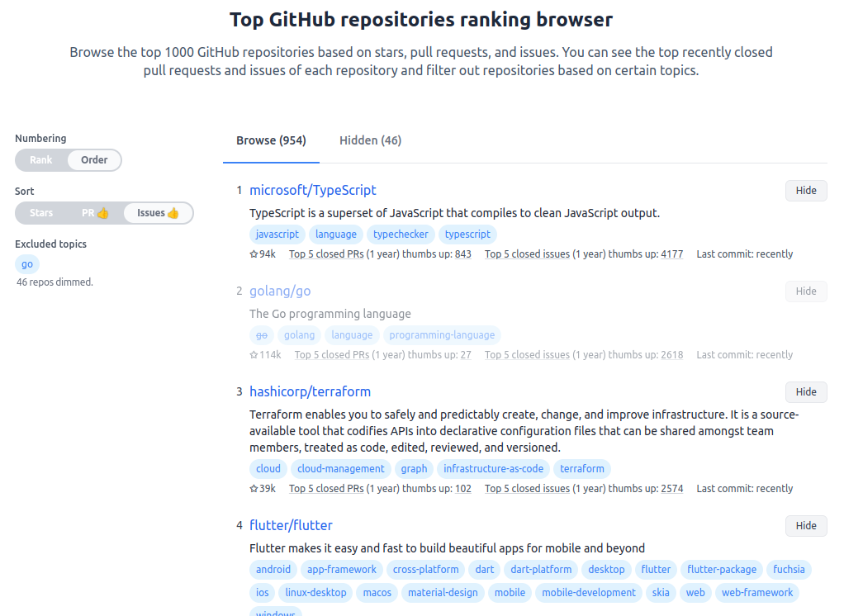Hide the hashicorp/terraform repository

pos(806,391)
